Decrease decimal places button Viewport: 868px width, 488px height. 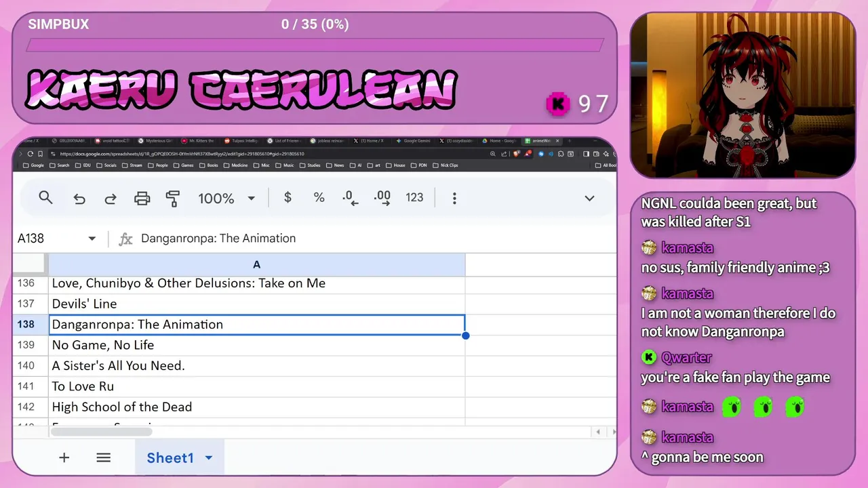(350, 198)
